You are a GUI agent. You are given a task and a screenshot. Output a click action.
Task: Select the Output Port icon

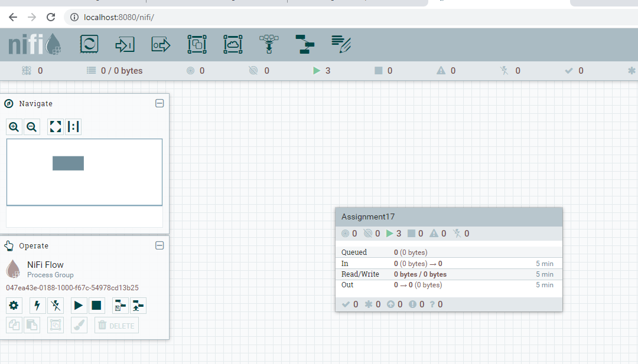pyautogui.click(x=161, y=44)
